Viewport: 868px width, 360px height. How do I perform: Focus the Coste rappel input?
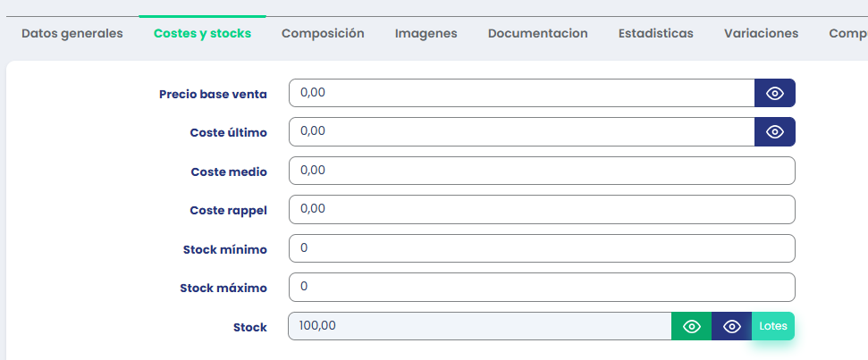pyautogui.click(x=542, y=209)
